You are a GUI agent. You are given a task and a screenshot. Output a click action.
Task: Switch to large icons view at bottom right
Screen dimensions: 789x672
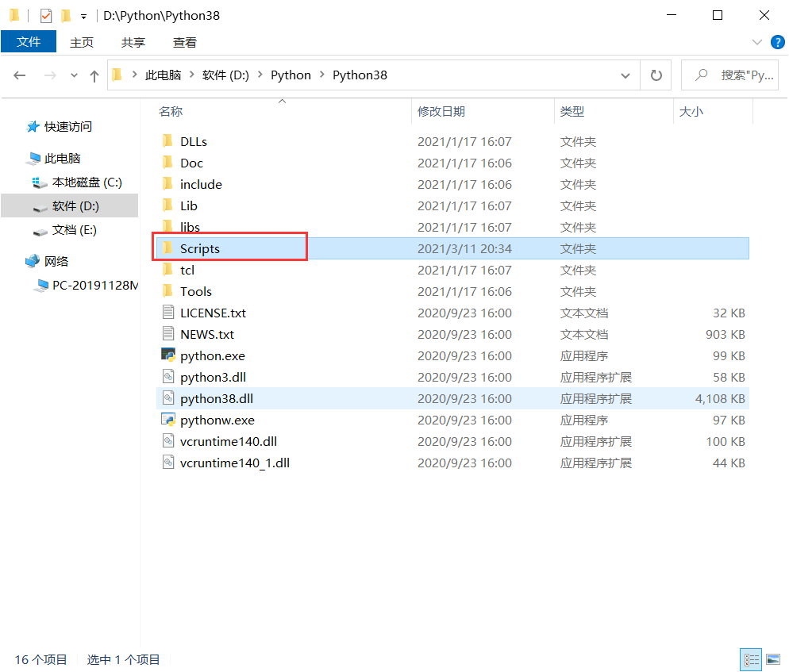coord(771,659)
